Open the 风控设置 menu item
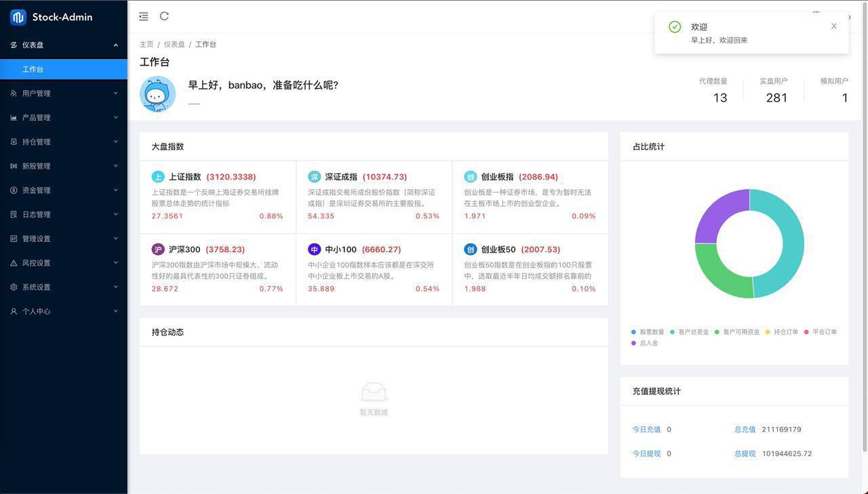The image size is (868, 494). [x=64, y=263]
